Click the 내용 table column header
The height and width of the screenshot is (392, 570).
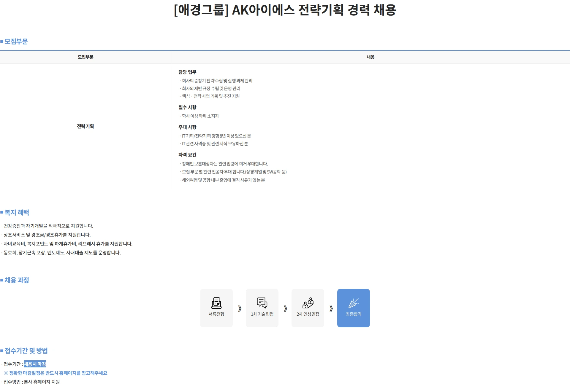tap(370, 57)
